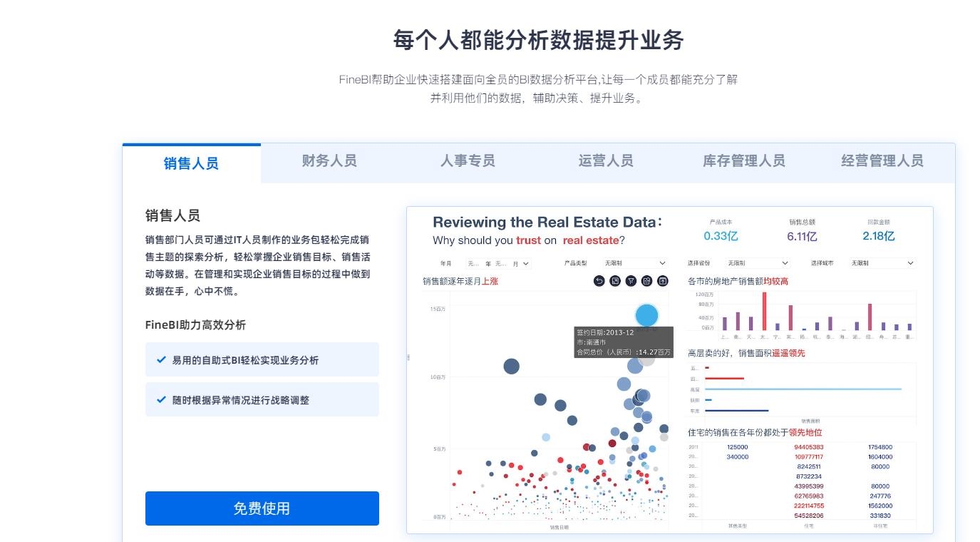The height and width of the screenshot is (542, 980).
Task: Click the checkmark beside 易用的自助式BI轻松实现业务分析
Action: pyautogui.click(x=161, y=360)
